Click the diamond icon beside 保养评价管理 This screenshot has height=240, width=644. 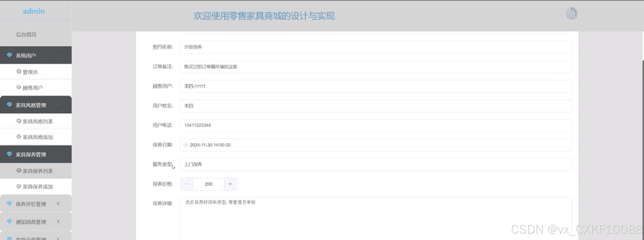click(x=9, y=203)
